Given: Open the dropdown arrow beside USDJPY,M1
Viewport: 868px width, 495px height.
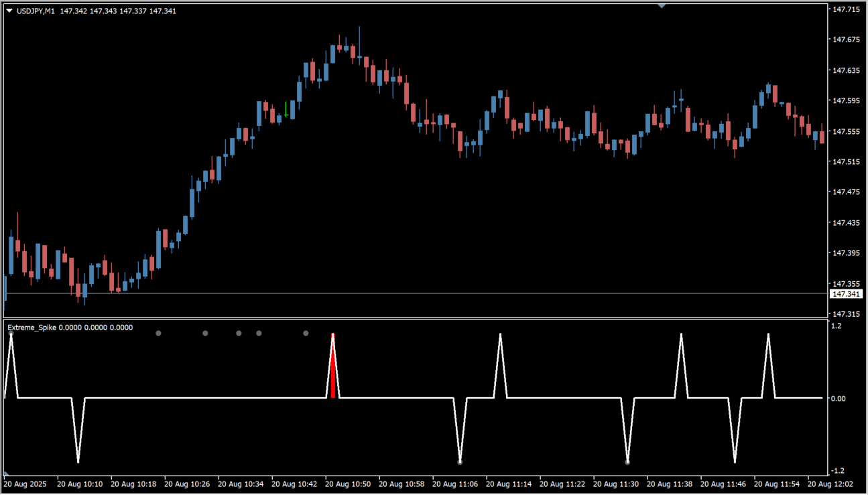Looking at the screenshot, I should coord(9,11).
